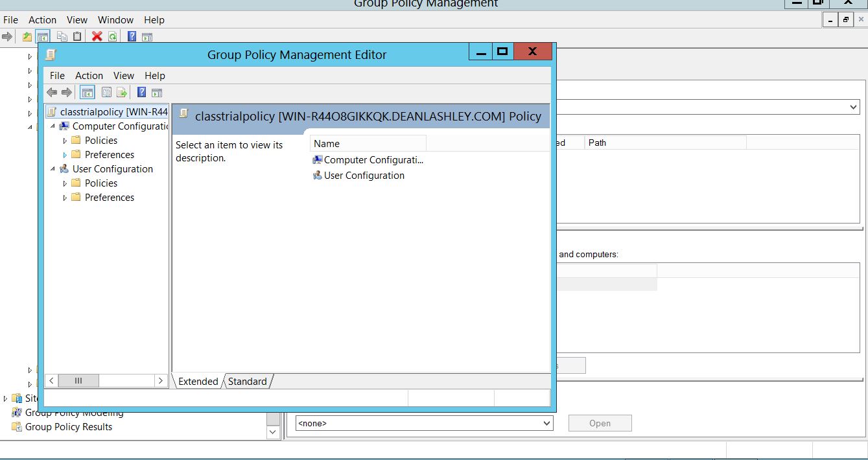The width and height of the screenshot is (868, 460).
Task: Click Copy icon in Group Policy Management toolbar
Action: pyautogui.click(x=62, y=36)
